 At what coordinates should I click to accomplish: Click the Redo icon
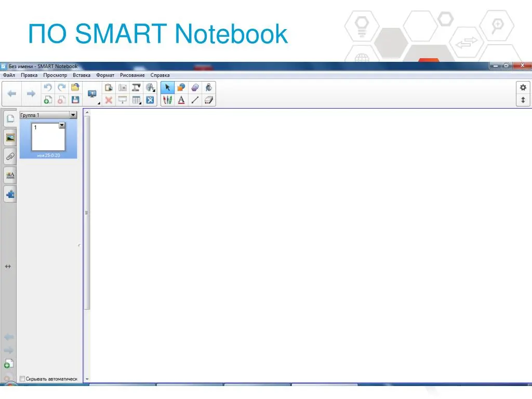pos(62,87)
